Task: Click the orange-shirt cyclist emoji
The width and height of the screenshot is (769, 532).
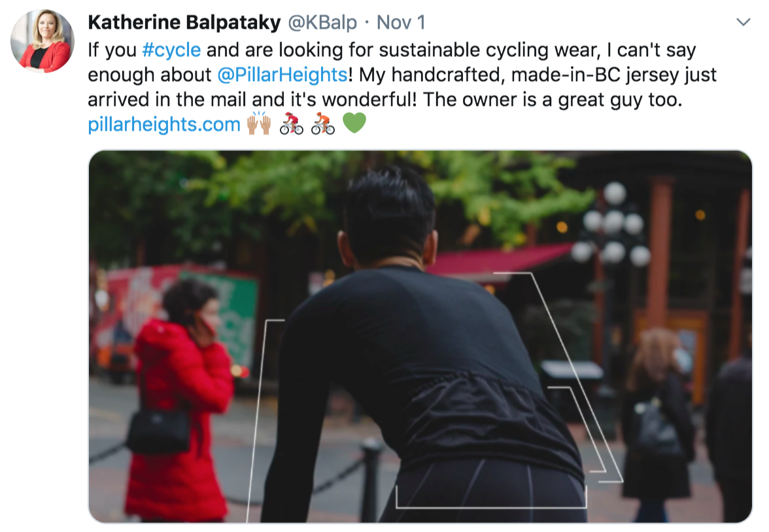Action: (323, 124)
